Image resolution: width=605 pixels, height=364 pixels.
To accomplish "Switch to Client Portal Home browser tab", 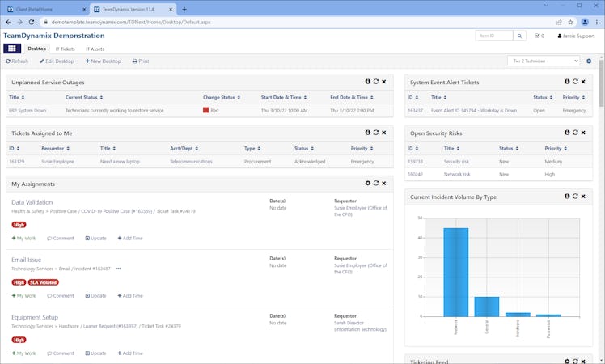I will [x=44, y=9].
